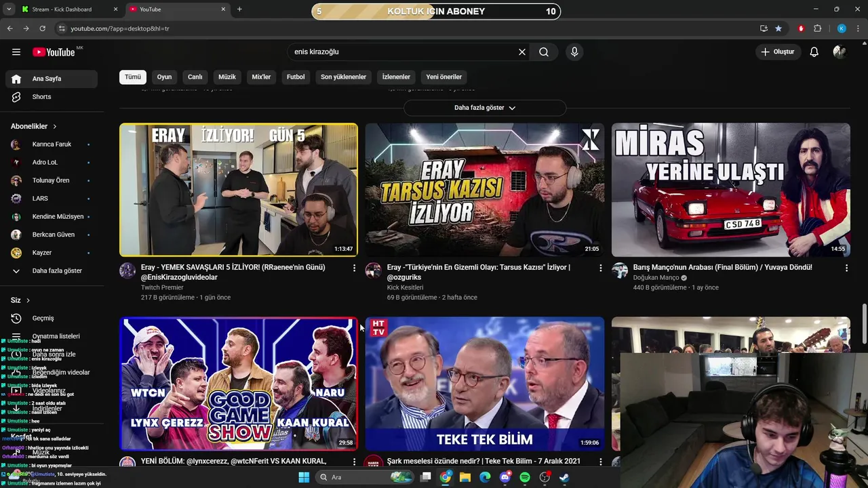Open Tolunay Ören subscription
The image size is (868, 488).
(52, 180)
